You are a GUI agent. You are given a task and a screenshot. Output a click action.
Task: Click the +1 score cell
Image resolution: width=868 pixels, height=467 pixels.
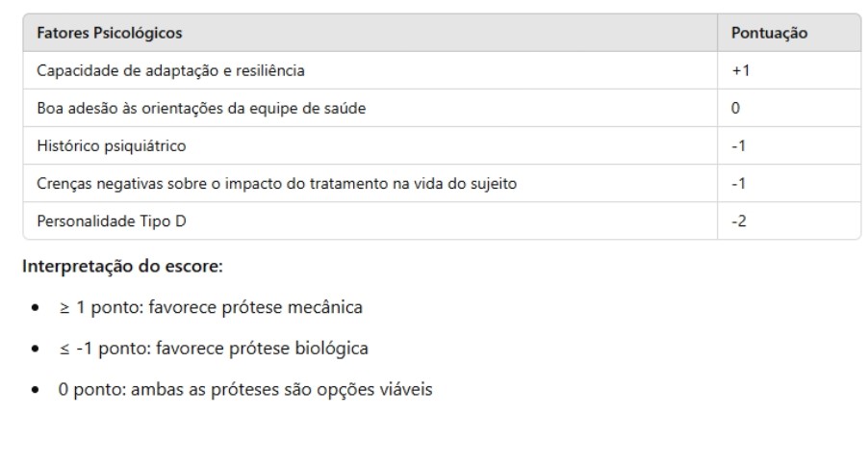tap(741, 71)
